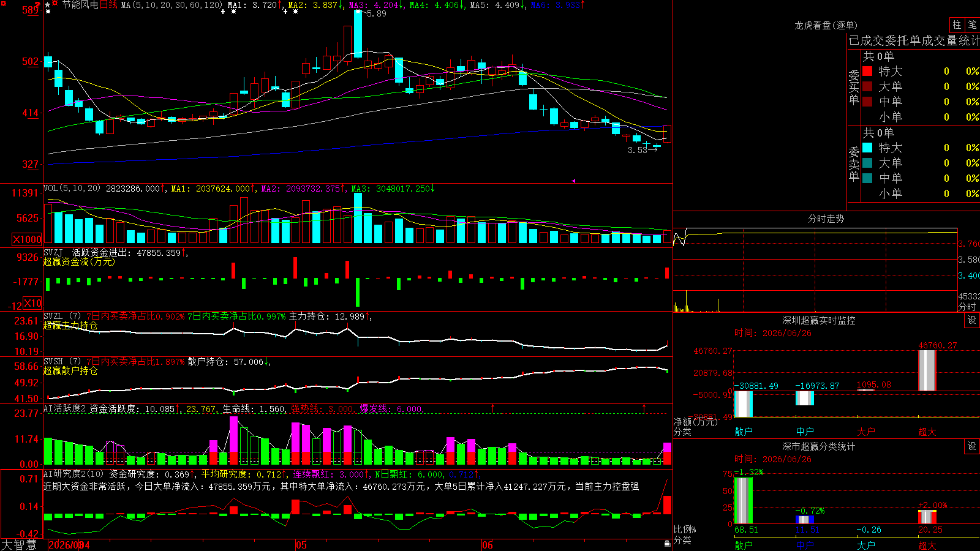Click the 超赢主力持仓 label
This screenshot has height=551, width=980.
pos(70,325)
